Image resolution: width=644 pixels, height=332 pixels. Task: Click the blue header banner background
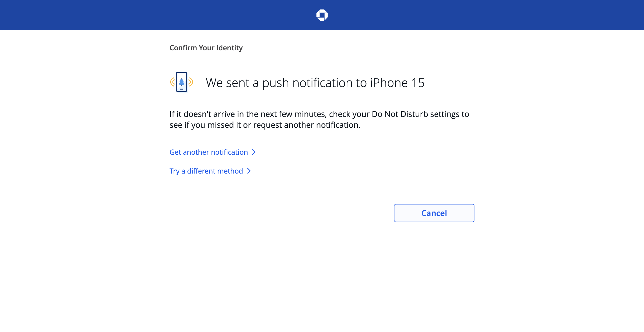coord(161,15)
